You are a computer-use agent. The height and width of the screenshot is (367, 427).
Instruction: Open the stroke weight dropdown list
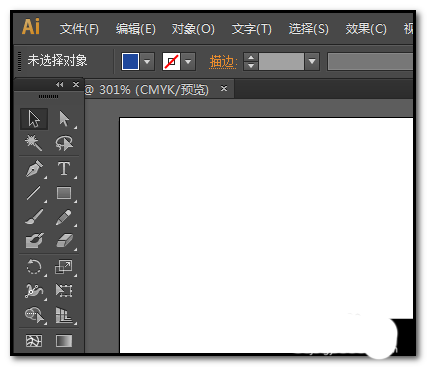coord(312,61)
